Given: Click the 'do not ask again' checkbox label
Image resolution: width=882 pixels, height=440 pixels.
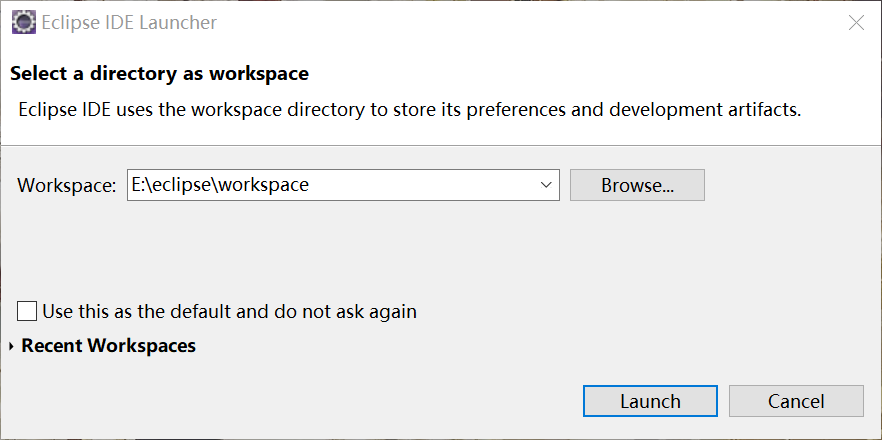Looking at the screenshot, I should click(x=230, y=311).
